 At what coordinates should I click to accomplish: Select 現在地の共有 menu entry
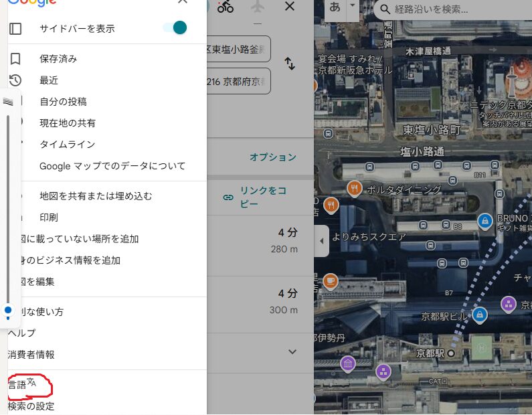point(68,123)
